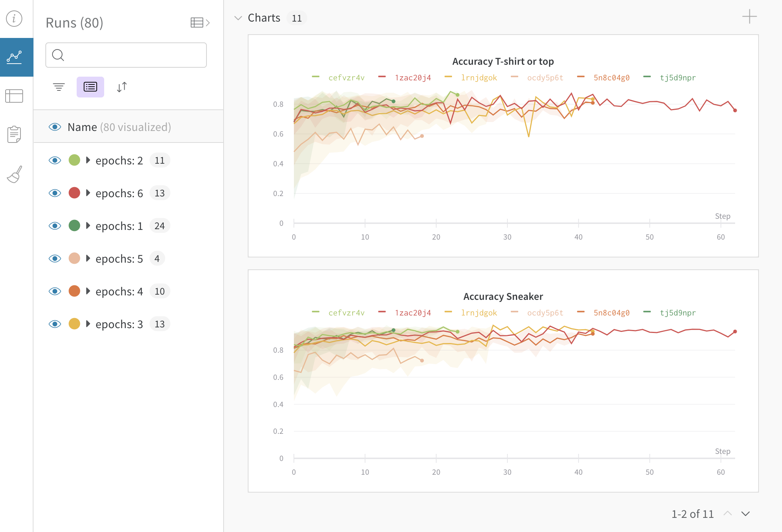Open the runs table panel icon
Image resolution: width=782 pixels, height=532 pixels.
(x=15, y=96)
